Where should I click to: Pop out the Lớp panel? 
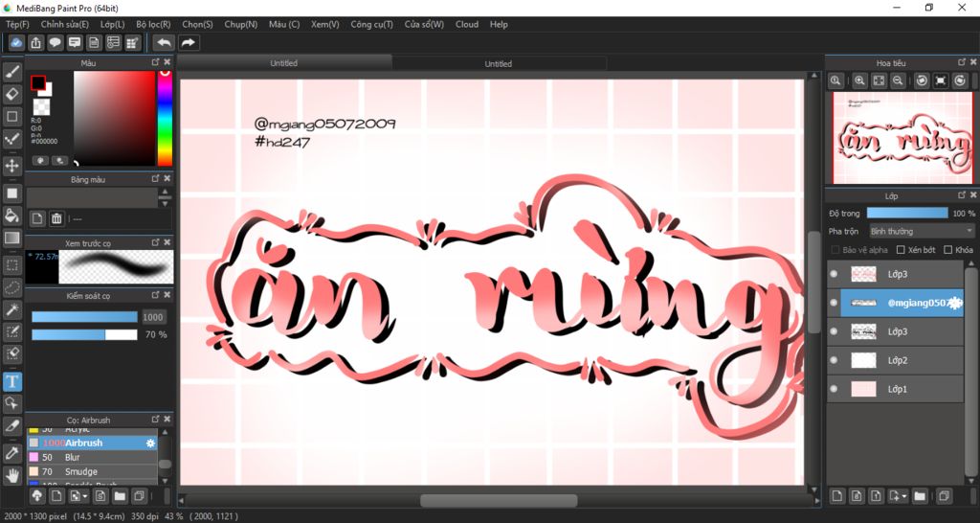[962, 195]
